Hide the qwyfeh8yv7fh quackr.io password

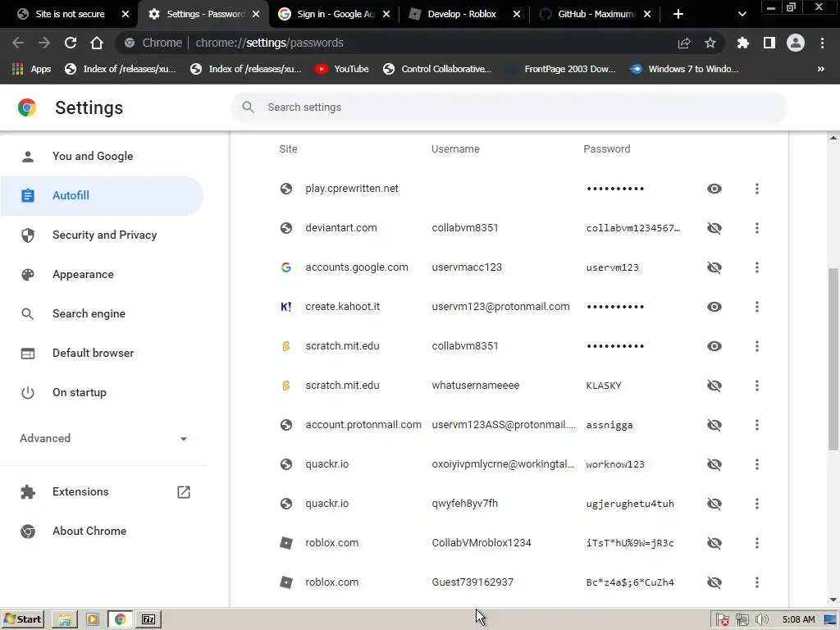(714, 504)
